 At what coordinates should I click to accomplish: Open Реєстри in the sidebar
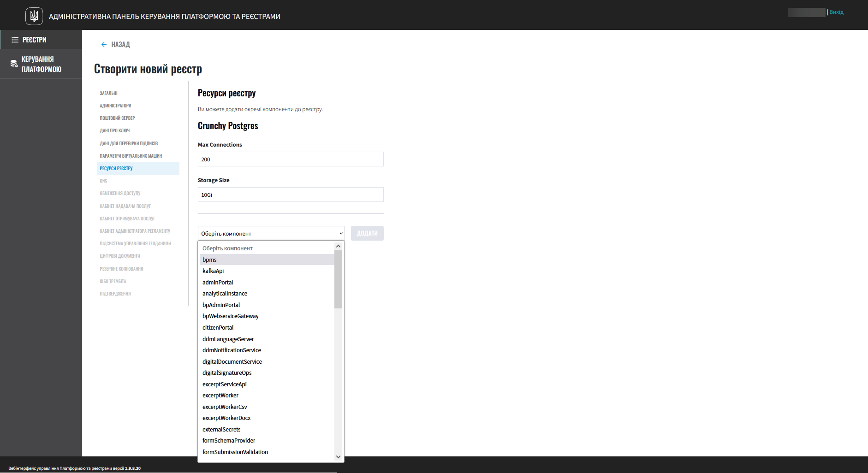[41, 40]
